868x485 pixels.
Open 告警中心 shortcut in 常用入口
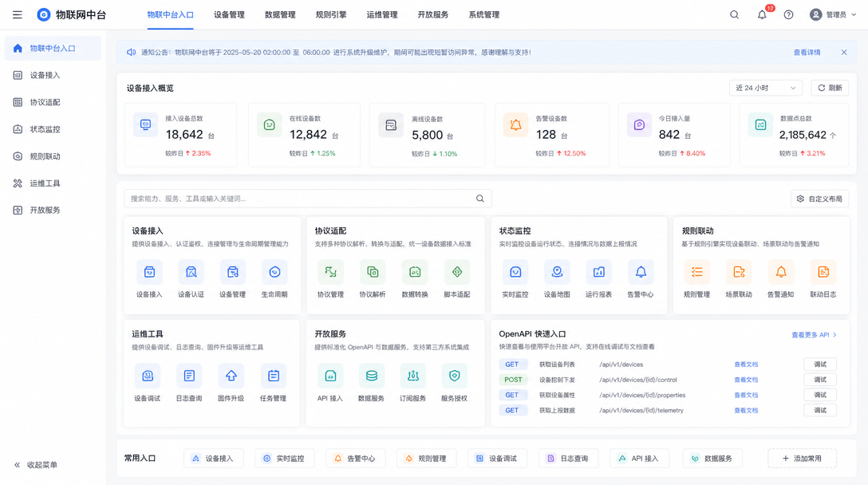[x=355, y=459]
